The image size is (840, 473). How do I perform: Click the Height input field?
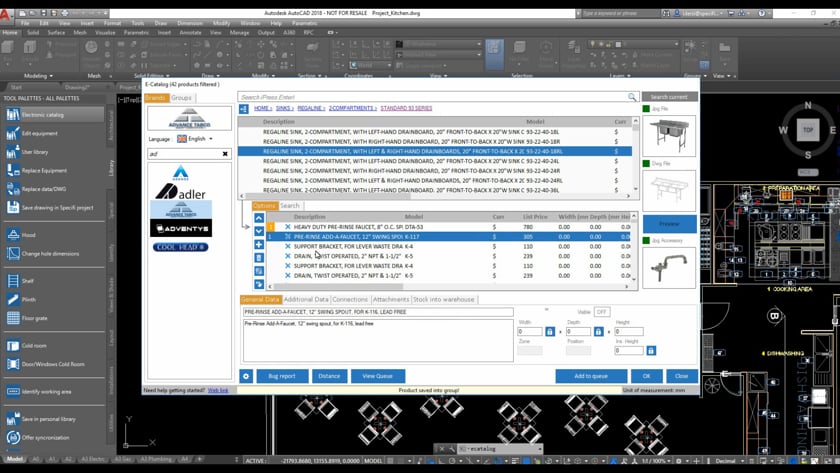coord(629,332)
